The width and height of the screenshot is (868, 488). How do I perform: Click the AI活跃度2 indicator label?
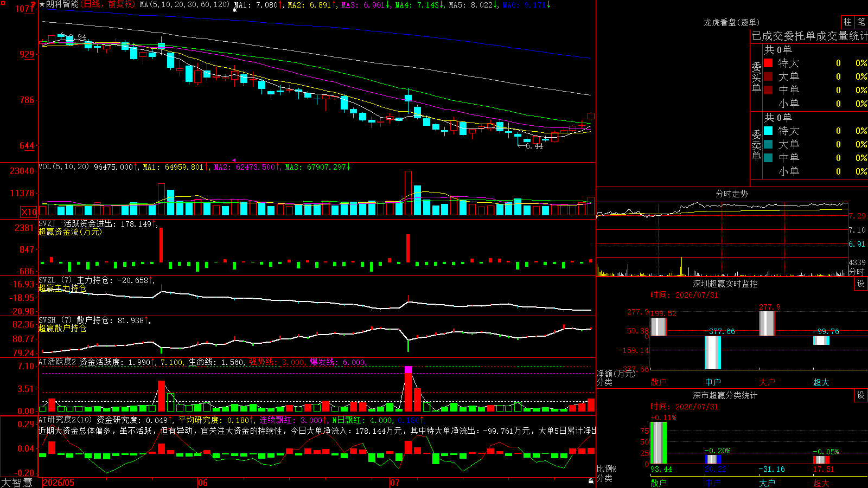[57, 362]
